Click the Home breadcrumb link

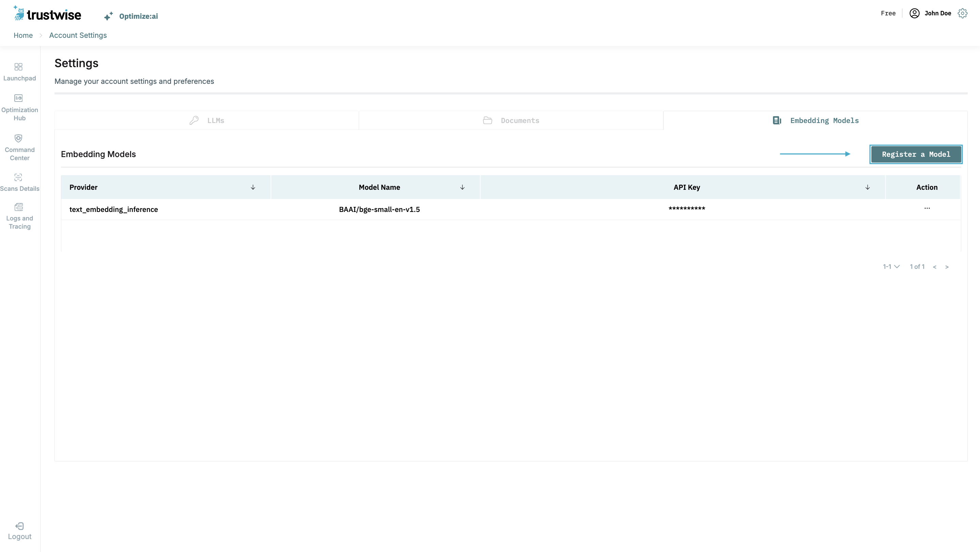click(23, 35)
